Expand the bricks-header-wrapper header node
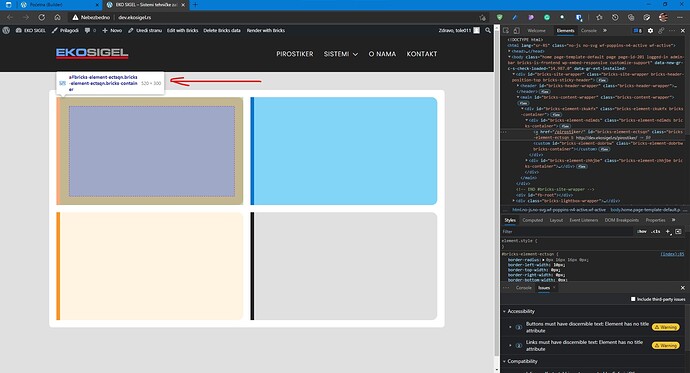The image size is (690, 373). 518,85
